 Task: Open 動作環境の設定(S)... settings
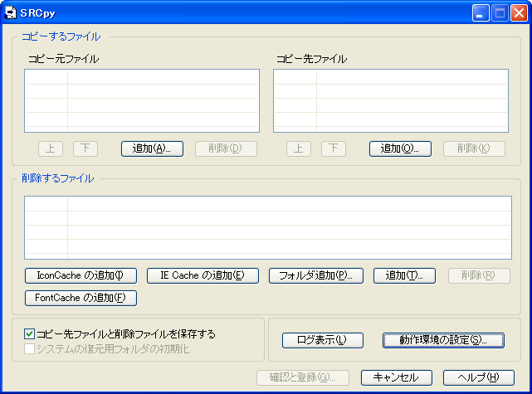click(443, 339)
